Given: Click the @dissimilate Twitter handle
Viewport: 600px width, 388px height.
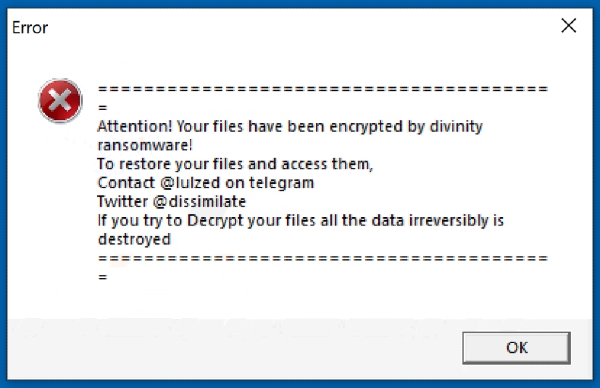Looking at the screenshot, I should 199,202.
